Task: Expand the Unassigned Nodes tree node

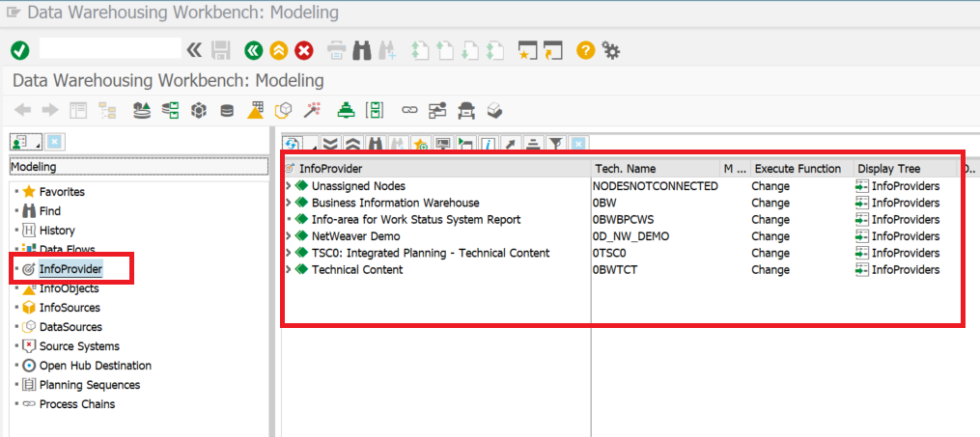Action: pyautogui.click(x=289, y=186)
